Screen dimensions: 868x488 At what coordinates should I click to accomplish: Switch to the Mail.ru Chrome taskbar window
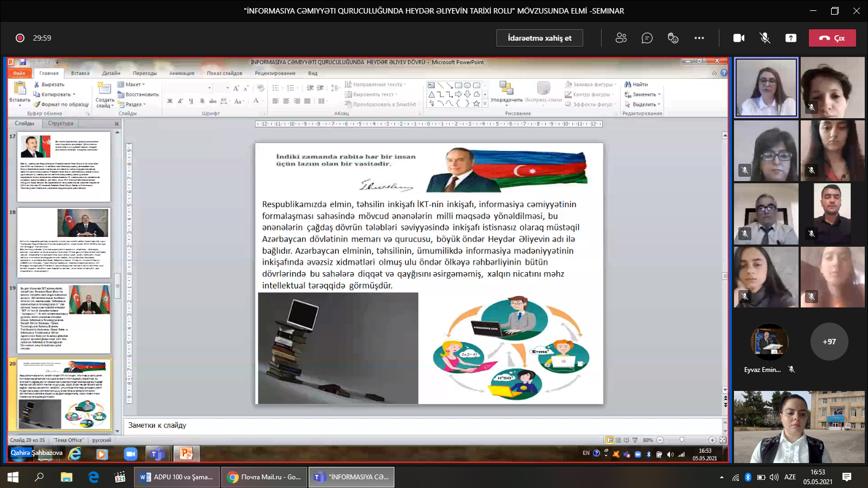265,477
